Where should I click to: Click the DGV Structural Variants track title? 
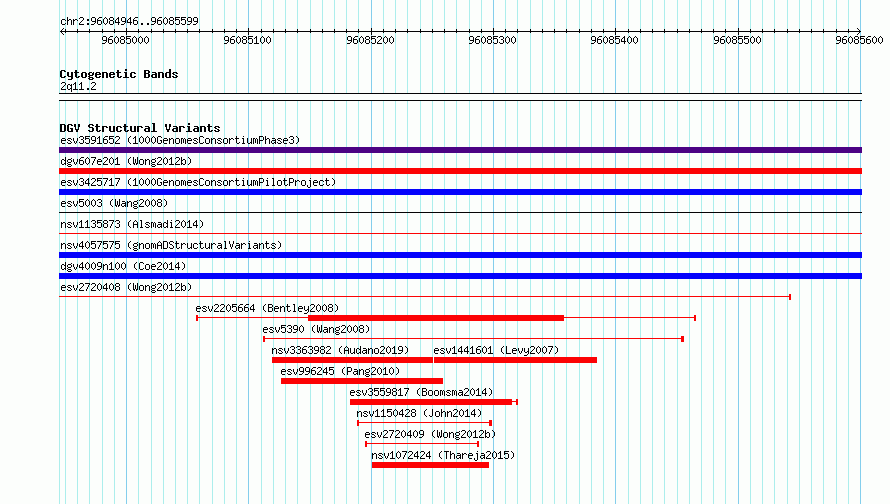click(x=140, y=128)
